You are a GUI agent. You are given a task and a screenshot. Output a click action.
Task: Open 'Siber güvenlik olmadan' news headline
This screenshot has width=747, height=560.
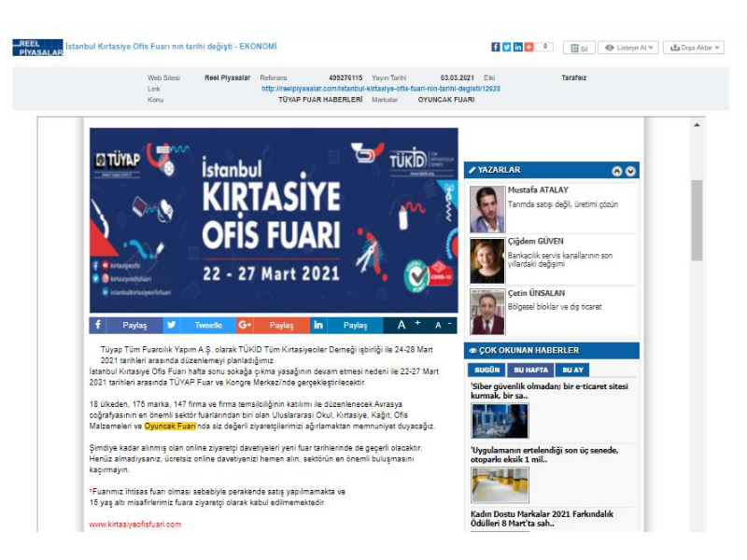pos(549,391)
